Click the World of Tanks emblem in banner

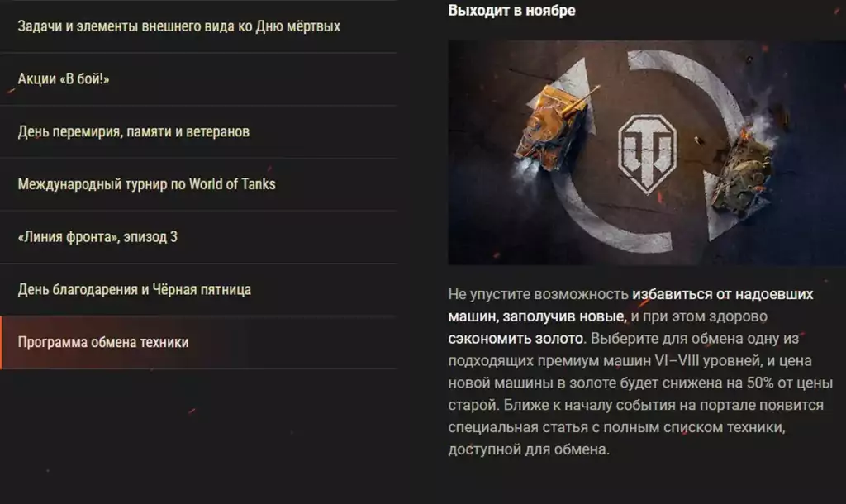(x=646, y=155)
